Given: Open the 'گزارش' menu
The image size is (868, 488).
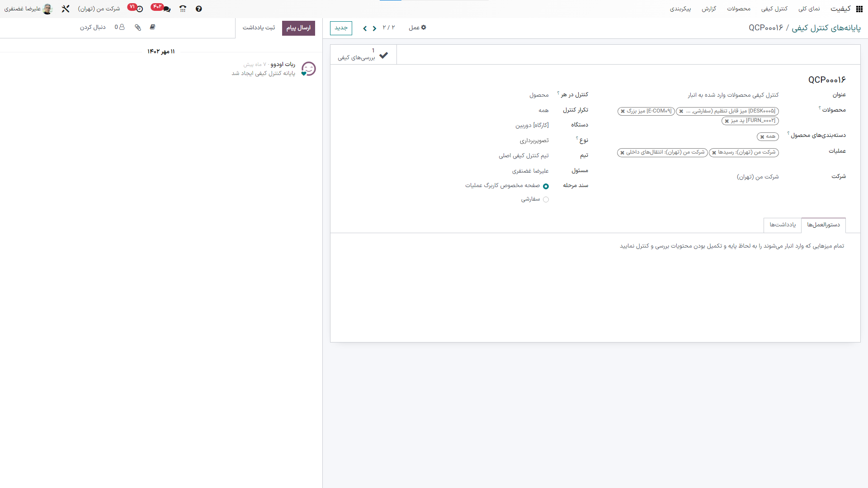Looking at the screenshot, I should point(708,9).
